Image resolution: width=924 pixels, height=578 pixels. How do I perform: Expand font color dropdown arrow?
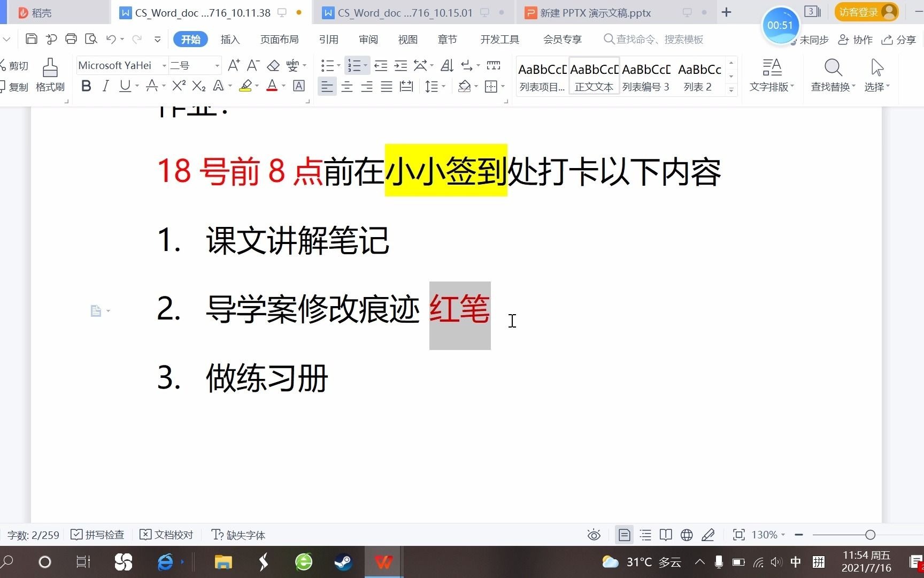pos(283,86)
